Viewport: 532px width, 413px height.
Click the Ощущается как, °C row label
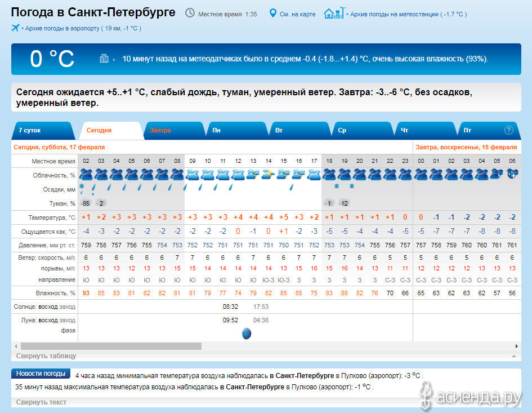48,232
